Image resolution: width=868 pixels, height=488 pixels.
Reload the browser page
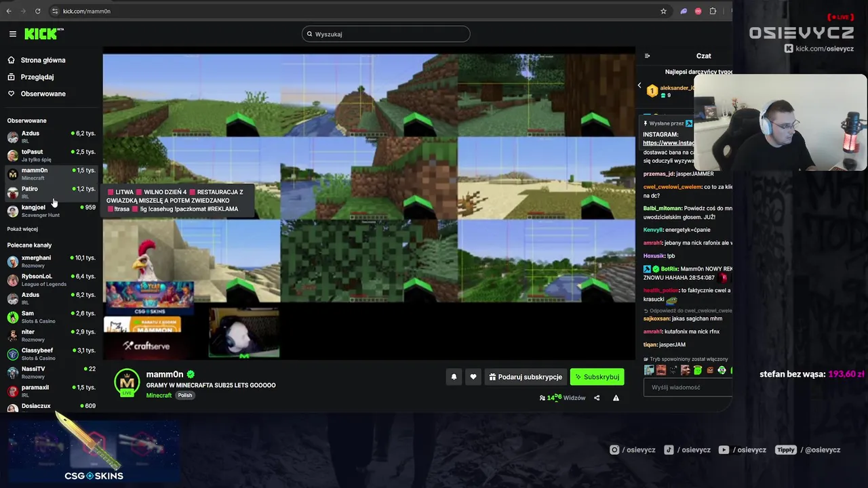click(37, 11)
